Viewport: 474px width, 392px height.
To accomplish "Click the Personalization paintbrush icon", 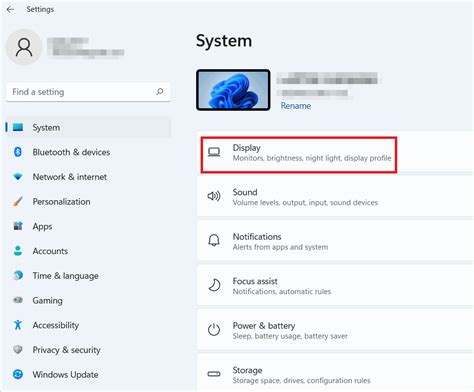I will point(18,201).
